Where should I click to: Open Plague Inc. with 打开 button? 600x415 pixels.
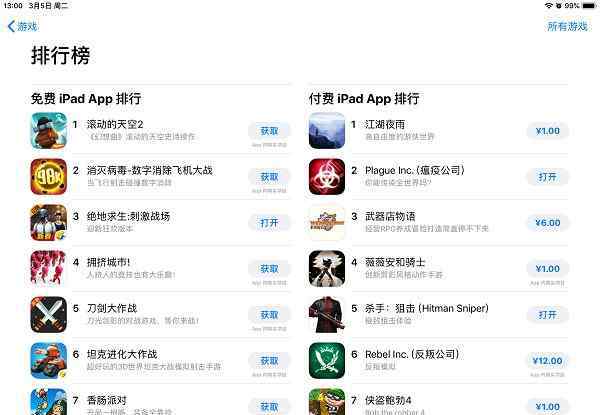tap(548, 177)
